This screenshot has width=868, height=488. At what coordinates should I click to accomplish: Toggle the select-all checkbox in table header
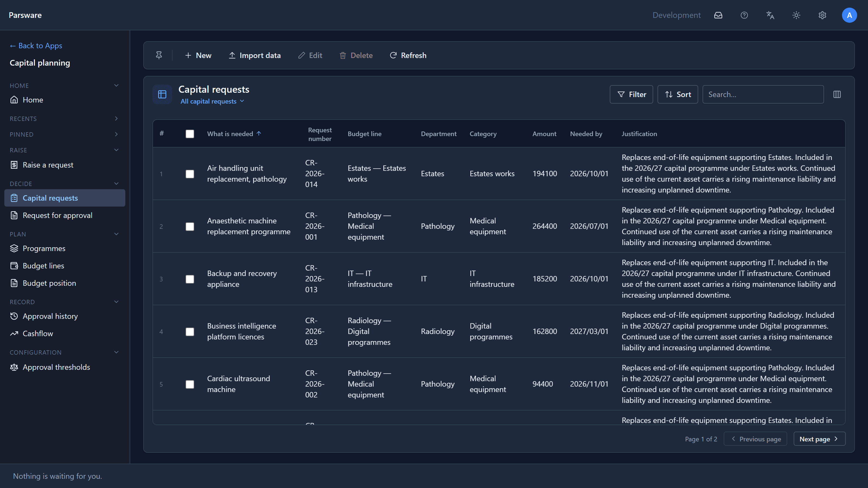(x=190, y=134)
